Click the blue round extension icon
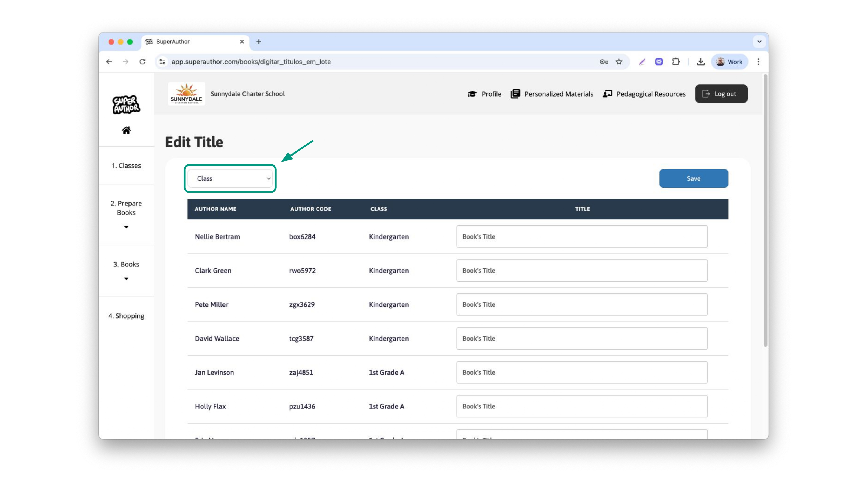Image resolution: width=868 pixels, height=488 pixels. click(x=659, y=62)
